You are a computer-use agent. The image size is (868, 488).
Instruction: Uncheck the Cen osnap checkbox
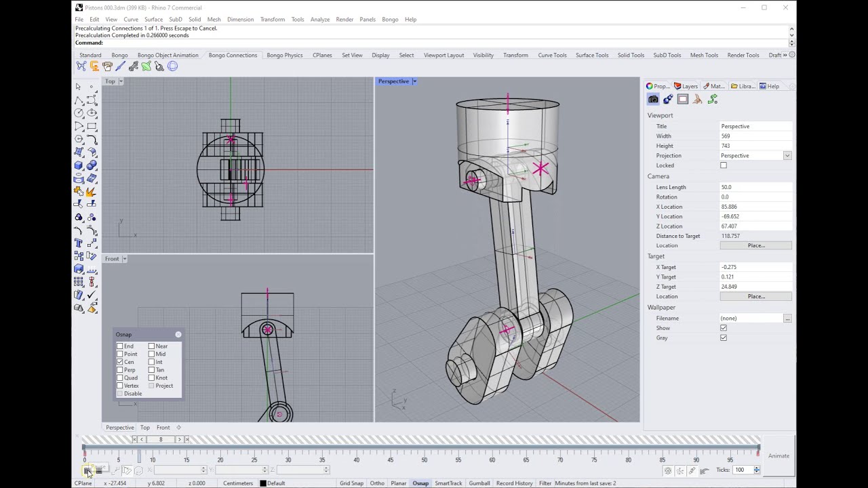tap(120, 362)
